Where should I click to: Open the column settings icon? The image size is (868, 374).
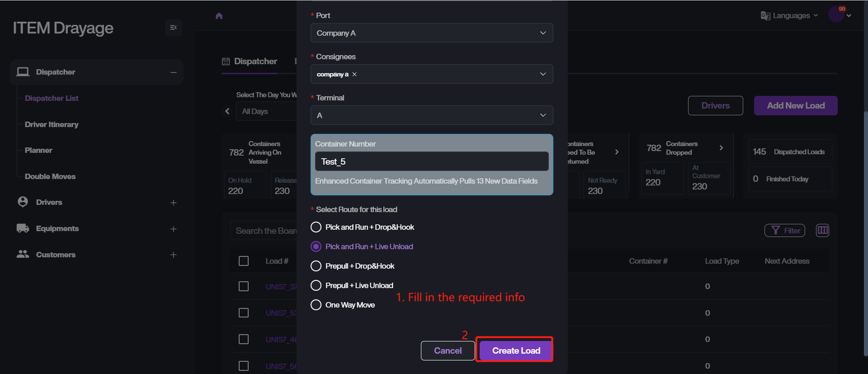[x=822, y=231]
